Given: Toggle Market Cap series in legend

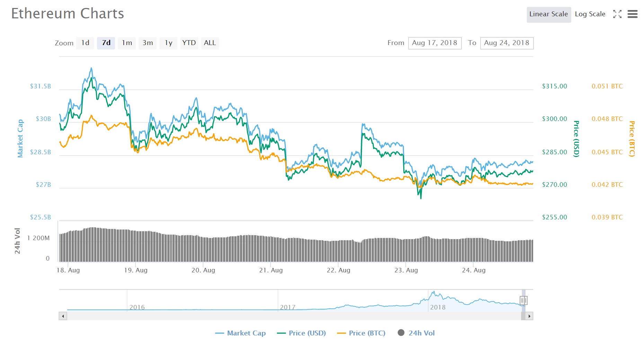Looking at the screenshot, I should pyautogui.click(x=240, y=333).
